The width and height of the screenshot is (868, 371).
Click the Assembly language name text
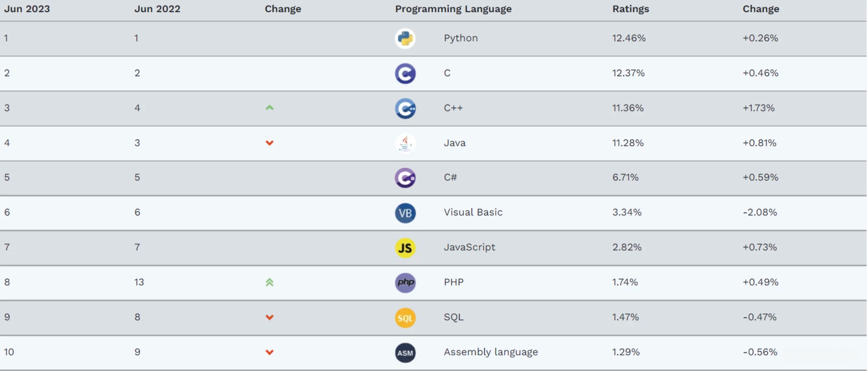click(491, 352)
